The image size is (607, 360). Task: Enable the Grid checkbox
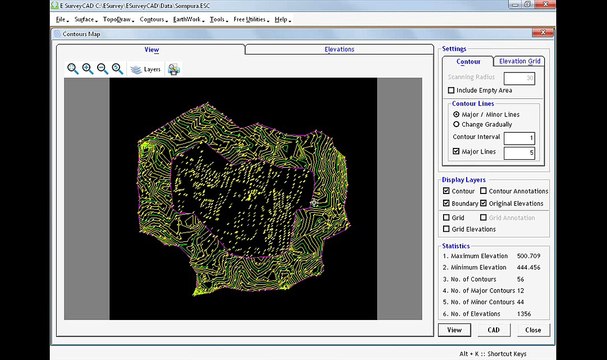[446, 218]
